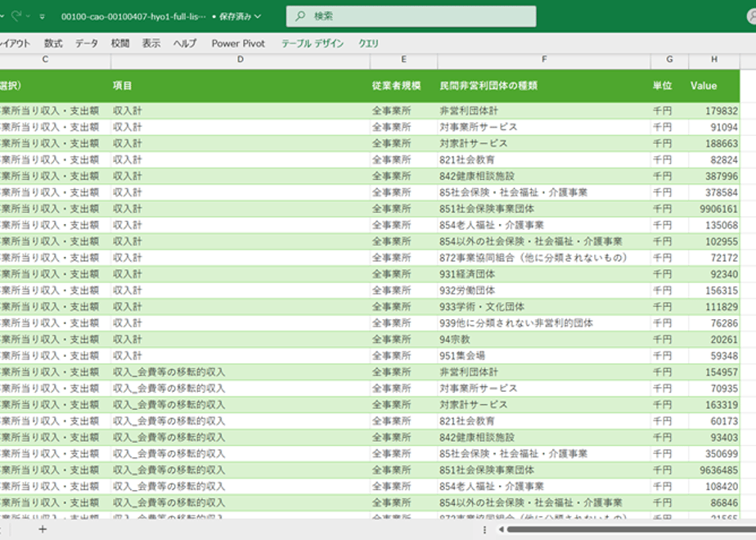Select the テーブル デザイン tab
The image size is (756, 540).
(313, 43)
